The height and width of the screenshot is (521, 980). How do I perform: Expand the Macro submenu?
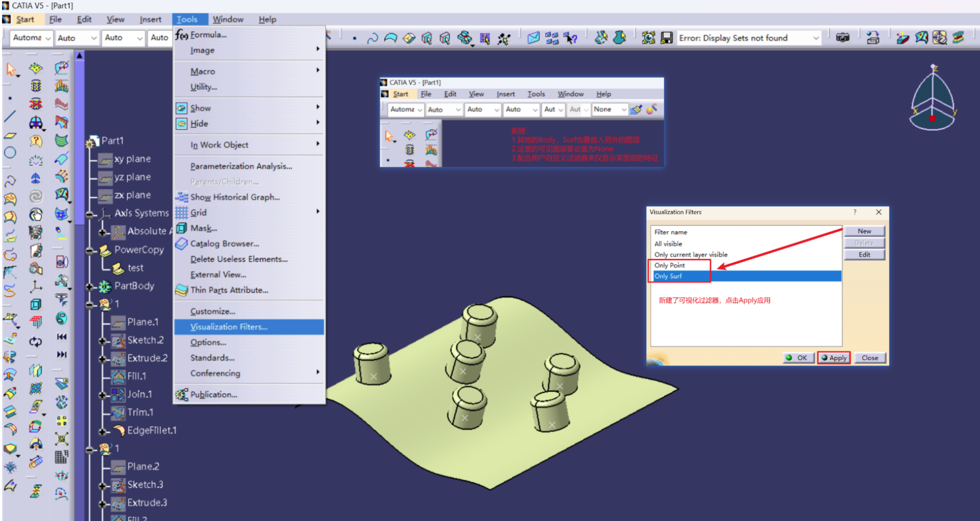[x=249, y=71]
